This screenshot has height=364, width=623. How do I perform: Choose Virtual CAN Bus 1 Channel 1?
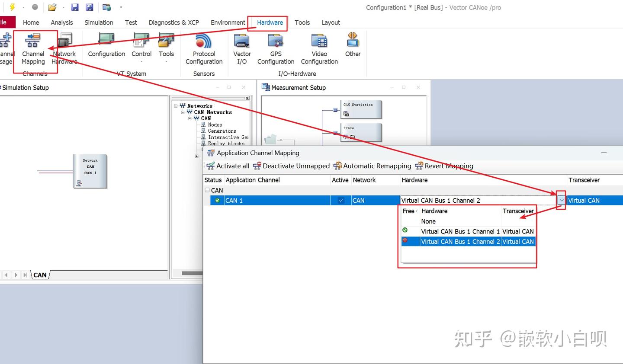(x=469, y=232)
